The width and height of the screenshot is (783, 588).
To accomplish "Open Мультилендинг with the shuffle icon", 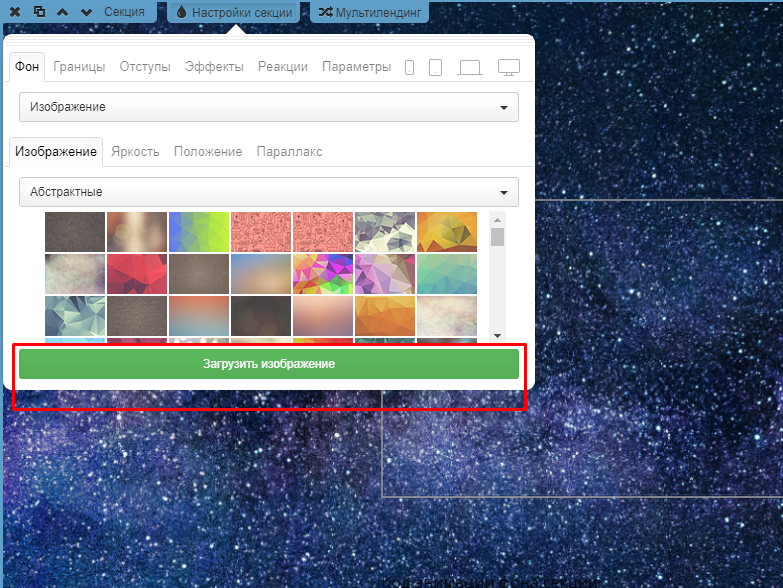I will [x=370, y=12].
